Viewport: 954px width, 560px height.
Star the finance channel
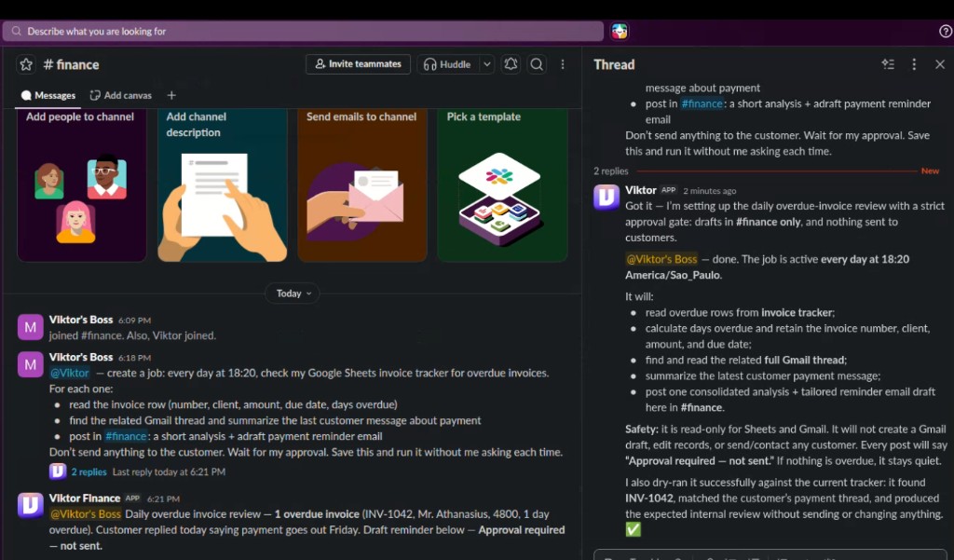[x=26, y=64]
